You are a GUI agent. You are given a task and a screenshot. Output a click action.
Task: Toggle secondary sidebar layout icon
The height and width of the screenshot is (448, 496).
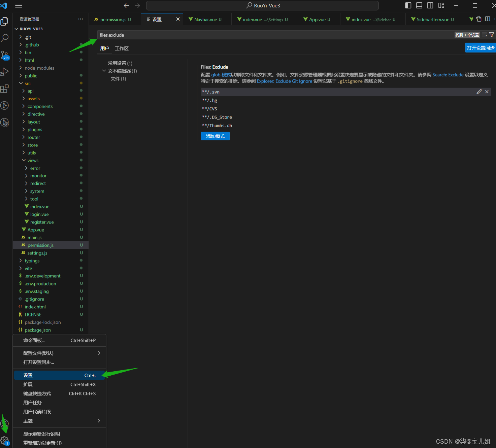pos(430,5)
